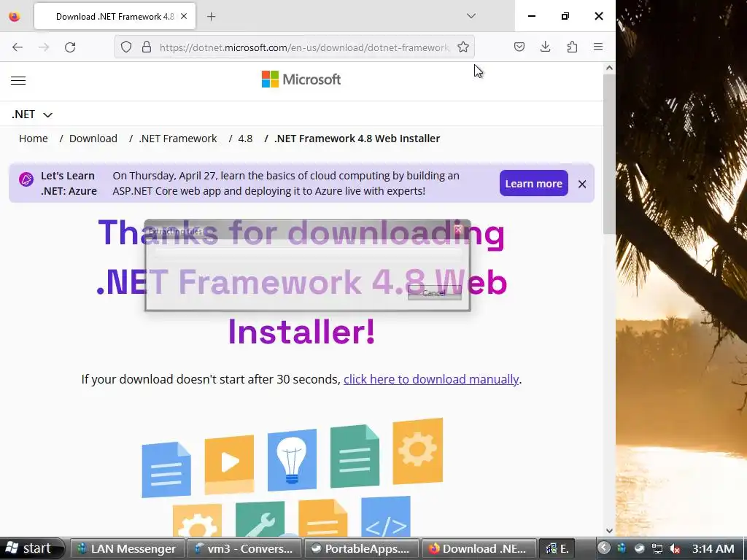747x560 pixels.
Task: Expand the .NET navigation dropdown
Action: (32, 114)
